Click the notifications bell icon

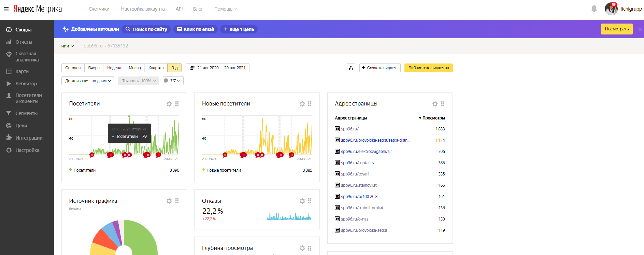click(594, 9)
